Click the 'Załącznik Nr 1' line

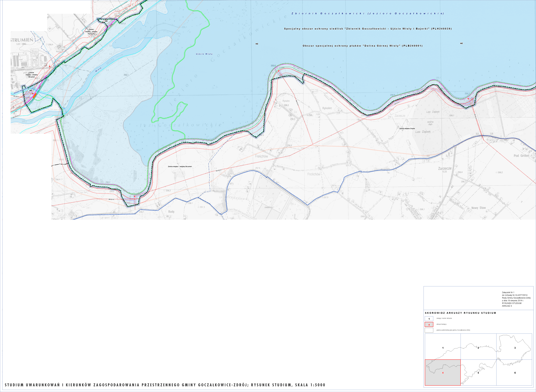pos(508,293)
